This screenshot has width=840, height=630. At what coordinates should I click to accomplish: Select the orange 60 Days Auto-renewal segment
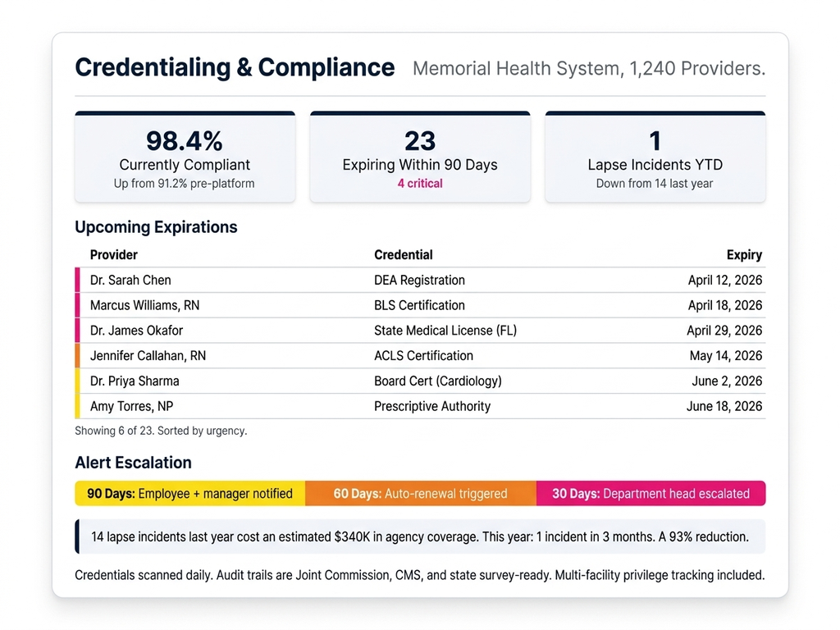pos(420,494)
